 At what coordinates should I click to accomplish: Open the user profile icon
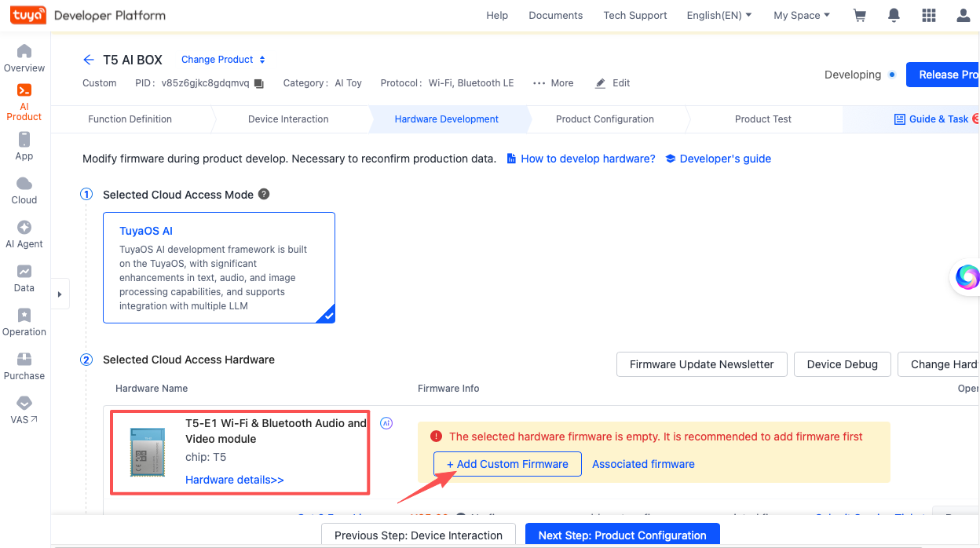[964, 16]
